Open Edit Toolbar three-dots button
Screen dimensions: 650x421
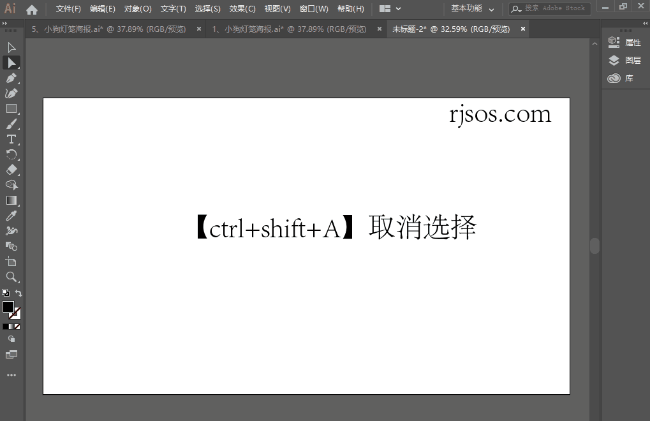(x=12, y=375)
